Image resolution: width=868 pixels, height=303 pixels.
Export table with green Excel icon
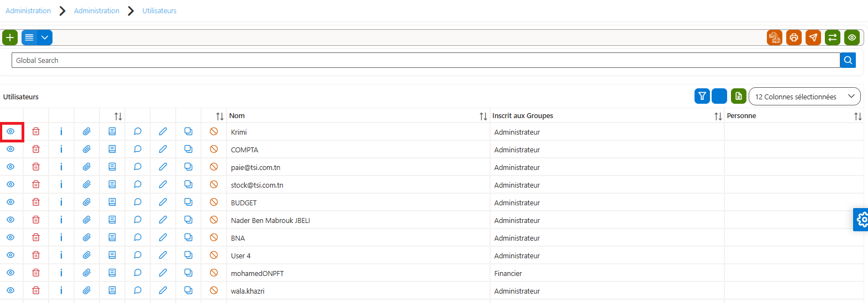pos(739,96)
